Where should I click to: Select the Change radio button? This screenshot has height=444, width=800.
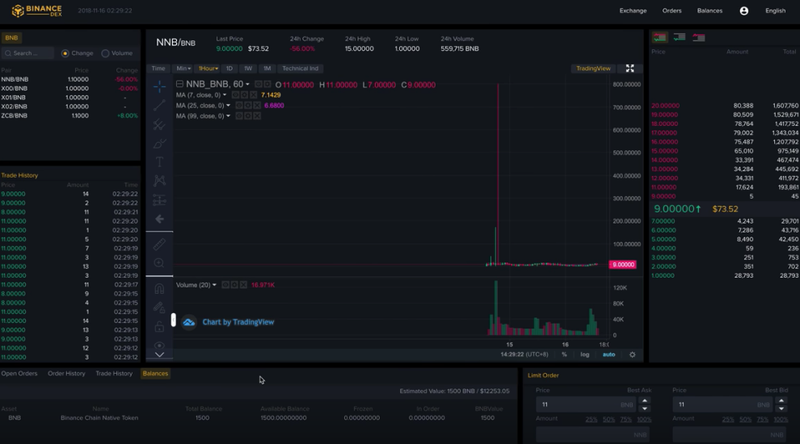coord(66,53)
